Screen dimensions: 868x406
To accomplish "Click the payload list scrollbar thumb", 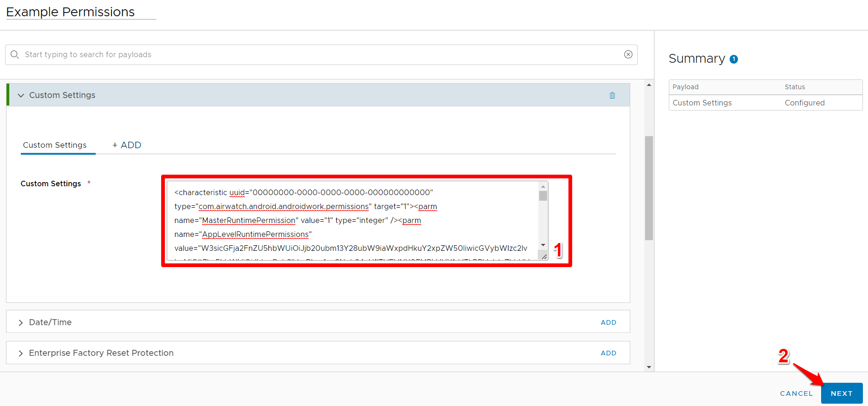I will click(x=649, y=188).
